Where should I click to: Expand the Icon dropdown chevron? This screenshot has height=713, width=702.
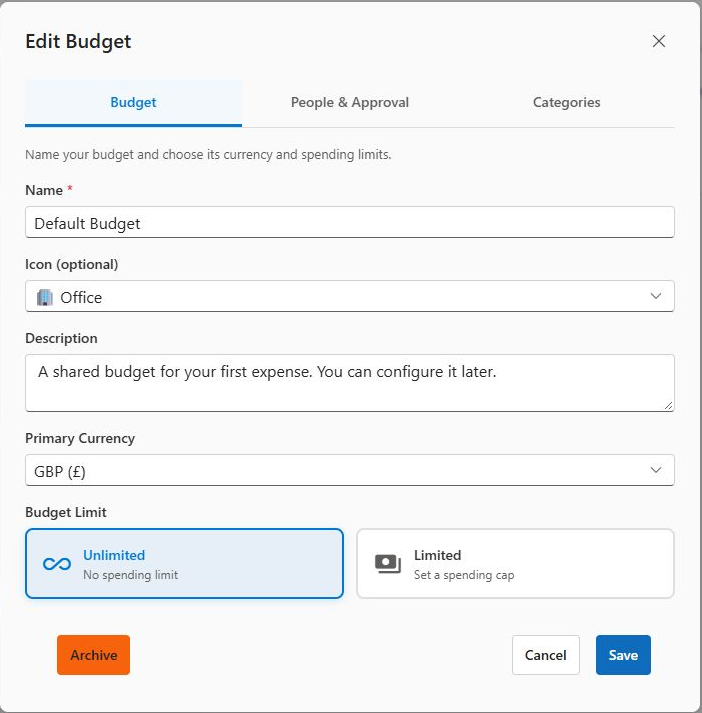point(656,296)
